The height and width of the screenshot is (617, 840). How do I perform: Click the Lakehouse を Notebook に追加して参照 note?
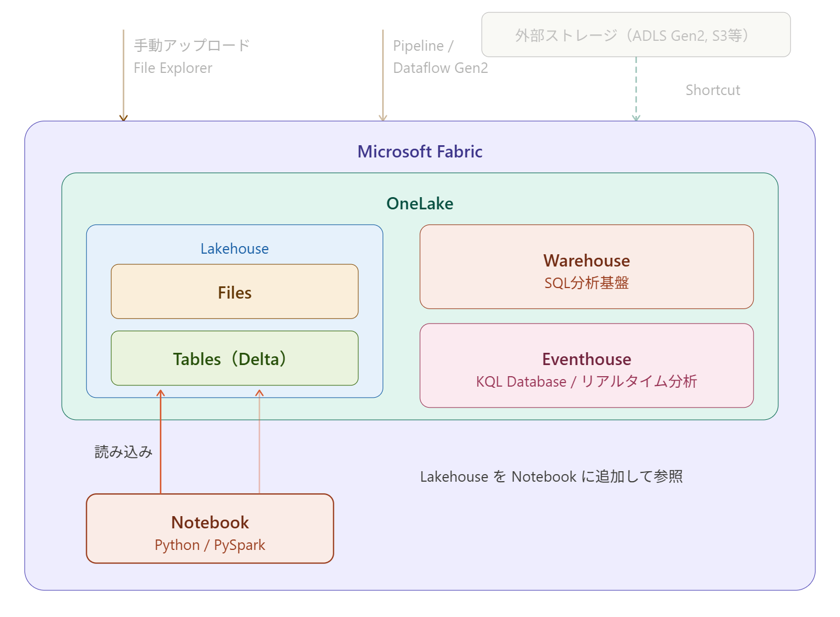(x=551, y=477)
